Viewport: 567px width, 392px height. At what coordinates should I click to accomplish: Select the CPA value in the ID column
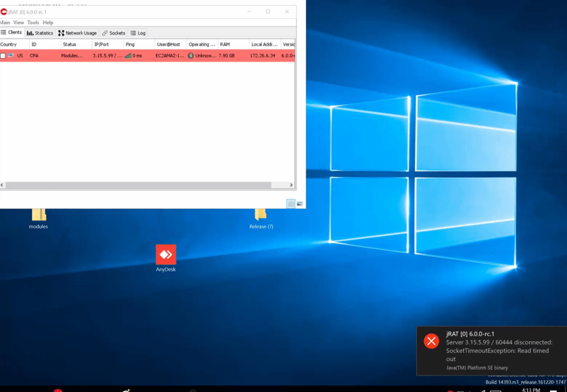[34, 56]
